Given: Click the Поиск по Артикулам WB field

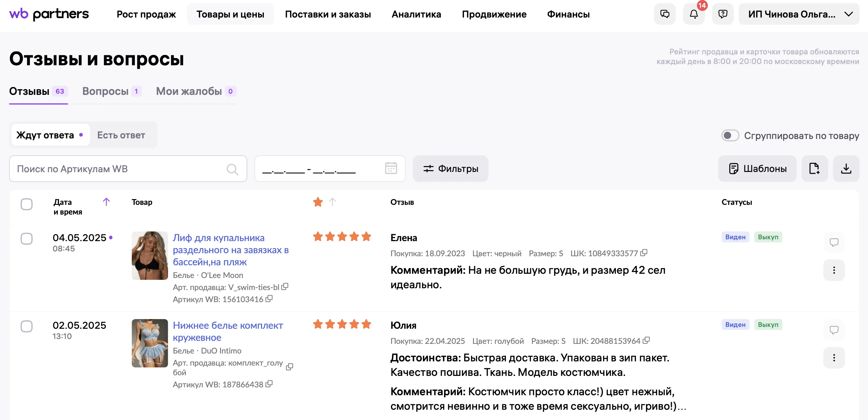Looking at the screenshot, I should click(118, 169).
